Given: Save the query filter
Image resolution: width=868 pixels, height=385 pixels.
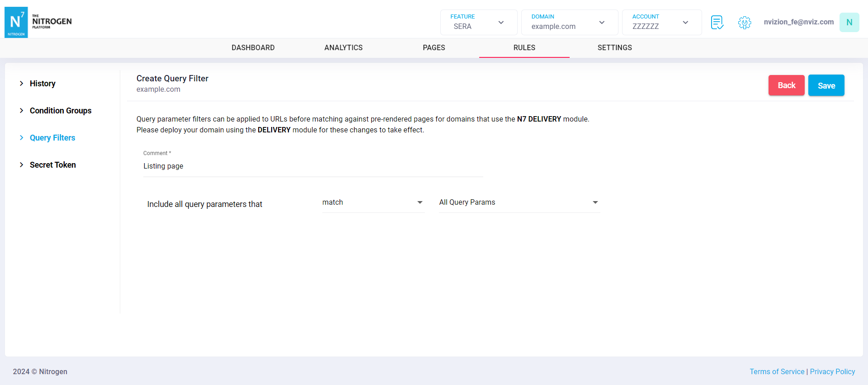Looking at the screenshot, I should point(826,85).
